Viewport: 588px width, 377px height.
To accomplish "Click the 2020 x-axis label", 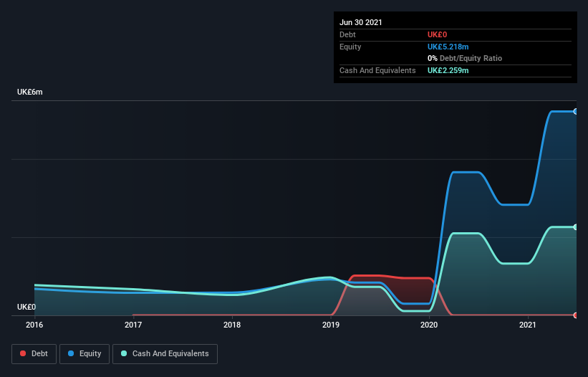I will pos(429,325).
